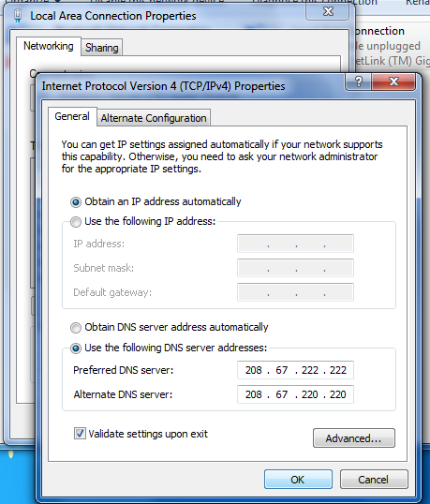This screenshot has width=430, height=504.
Task: Open the Networking tab
Action: tap(48, 46)
